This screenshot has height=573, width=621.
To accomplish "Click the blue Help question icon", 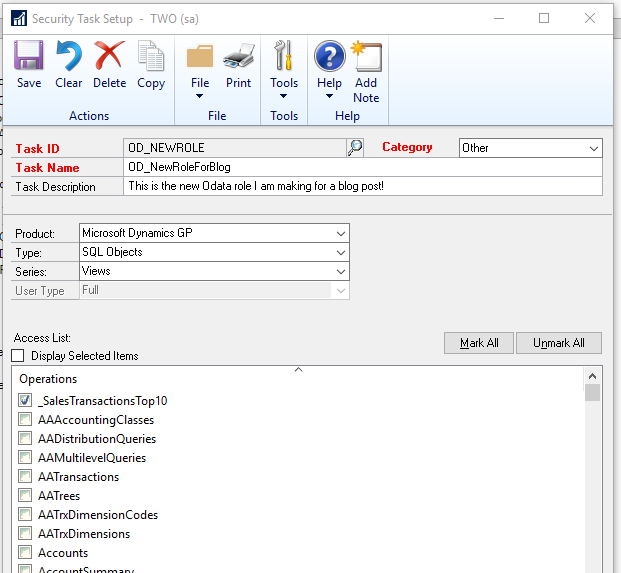I will [x=329, y=57].
